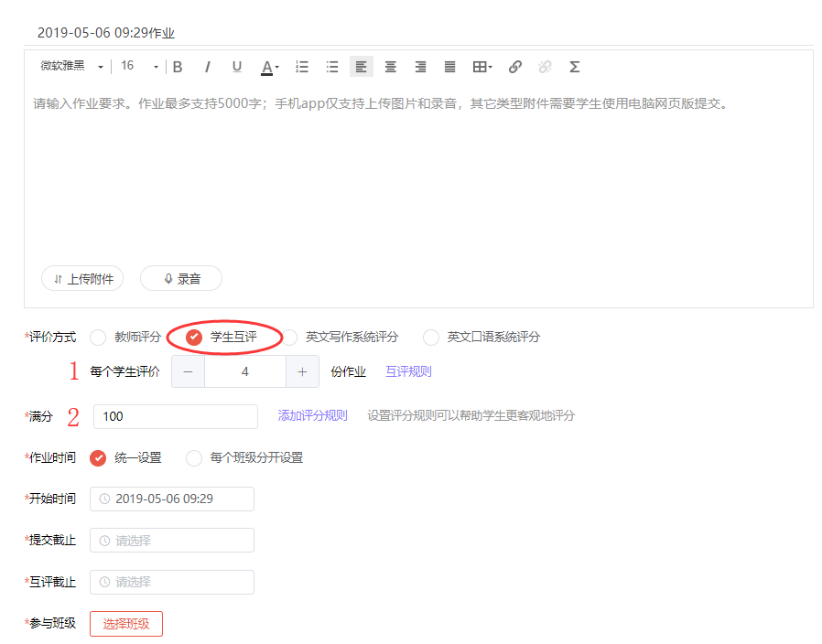Click the assignments count field showing 4

(x=244, y=372)
